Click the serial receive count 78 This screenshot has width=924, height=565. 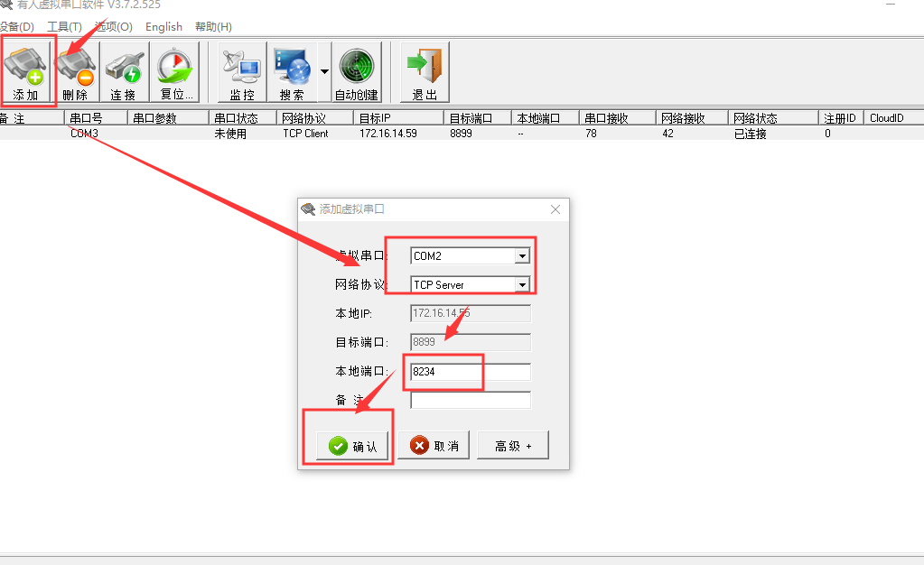click(591, 134)
